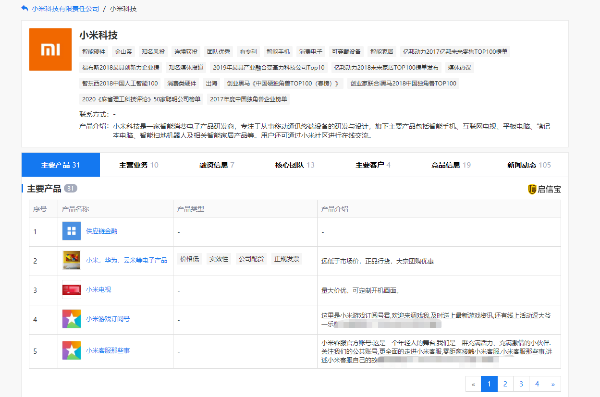Select the 主要产品 31 tab
600x397 pixels.
(x=61, y=165)
